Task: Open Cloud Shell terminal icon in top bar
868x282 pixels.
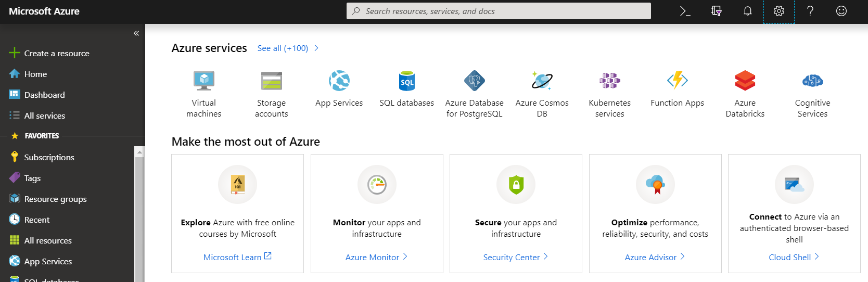Action: coord(685,11)
